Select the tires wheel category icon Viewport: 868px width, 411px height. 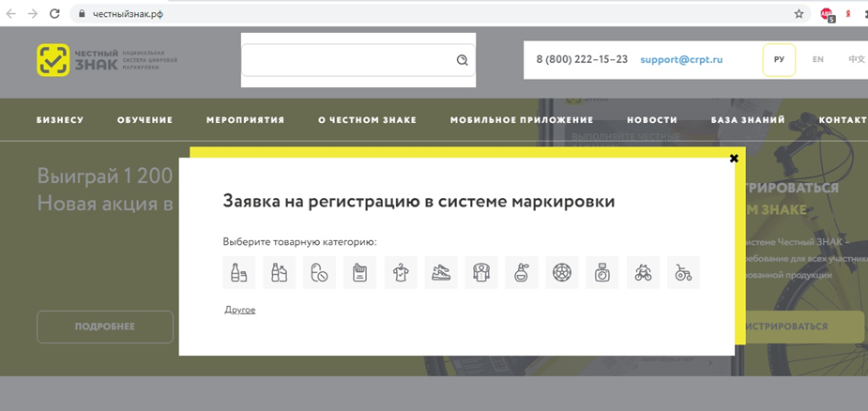(x=562, y=272)
